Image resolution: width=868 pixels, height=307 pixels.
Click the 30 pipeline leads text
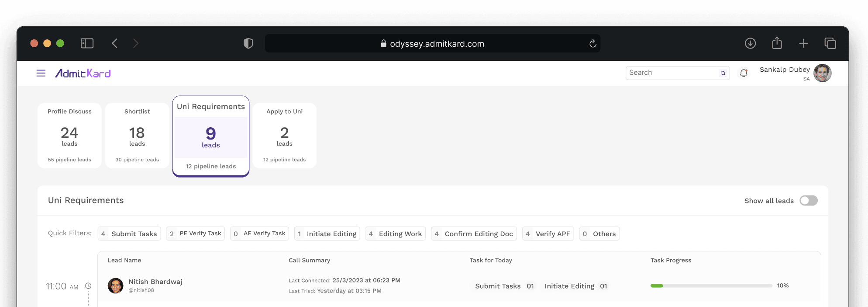pyautogui.click(x=137, y=160)
